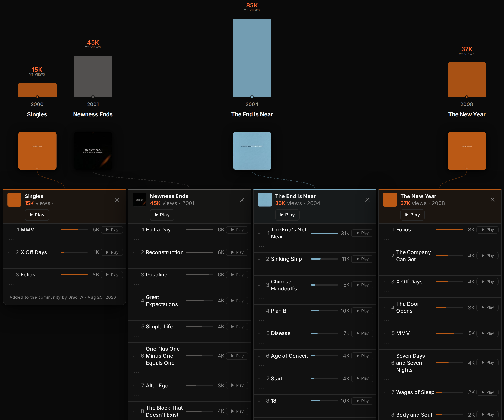Play the Newness Ends album
The width and height of the screenshot is (504, 420).
pyautogui.click(x=162, y=215)
